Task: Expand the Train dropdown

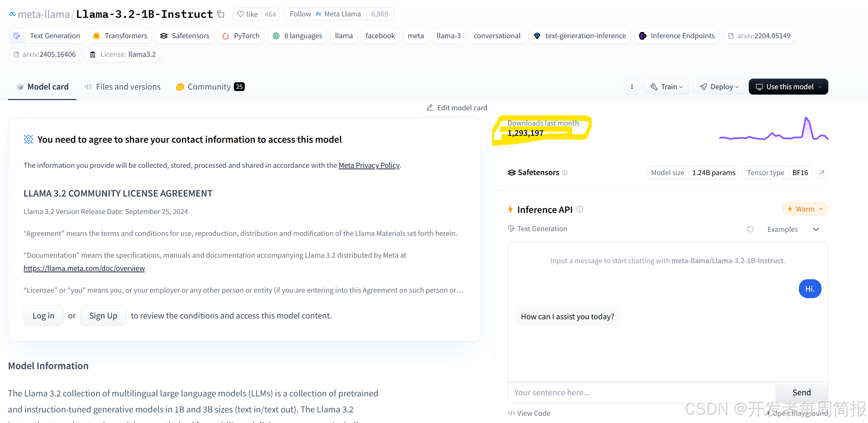Action: pos(666,87)
